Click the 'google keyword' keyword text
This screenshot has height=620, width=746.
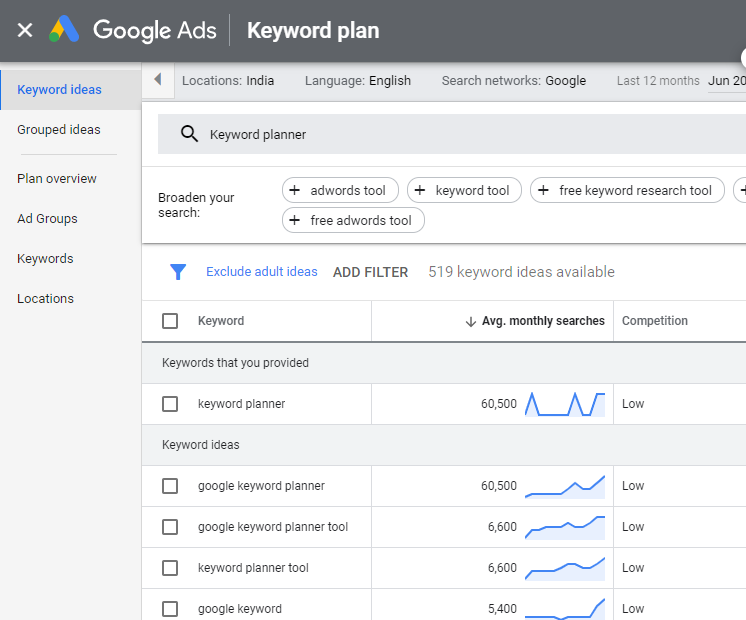coord(240,609)
